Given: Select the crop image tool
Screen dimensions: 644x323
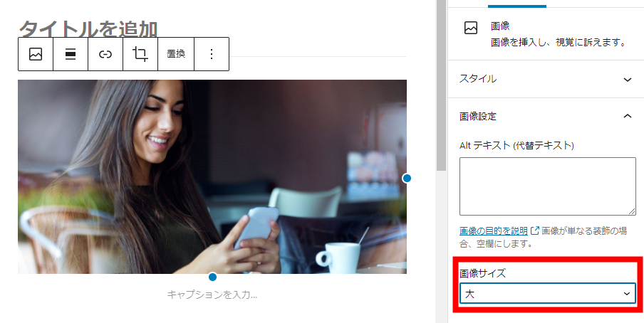Looking at the screenshot, I should click(140, 54).
